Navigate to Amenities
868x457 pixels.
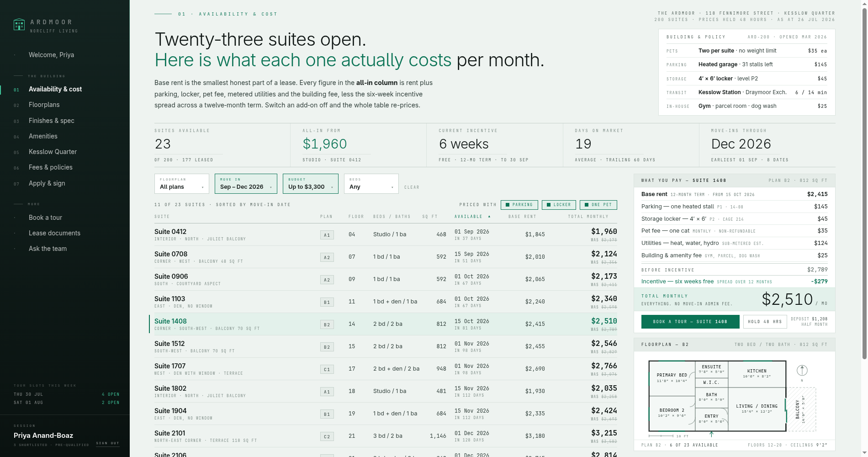tap(43, 136)
